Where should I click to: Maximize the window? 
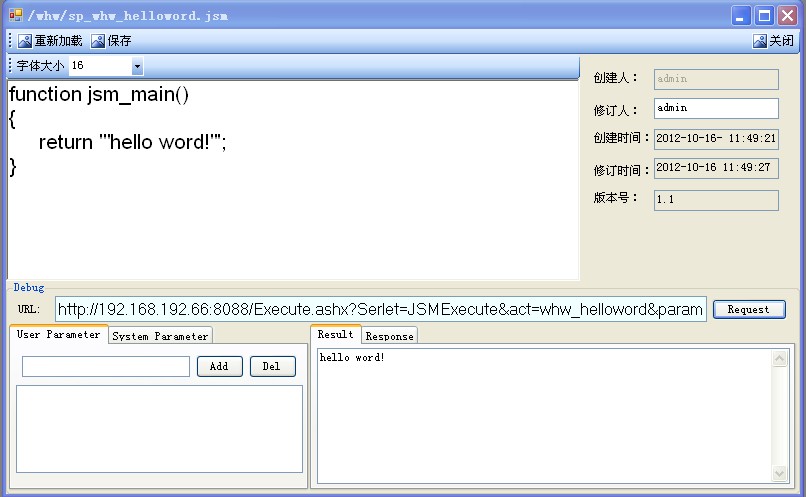pyautogui.click(x=764, y=16)
